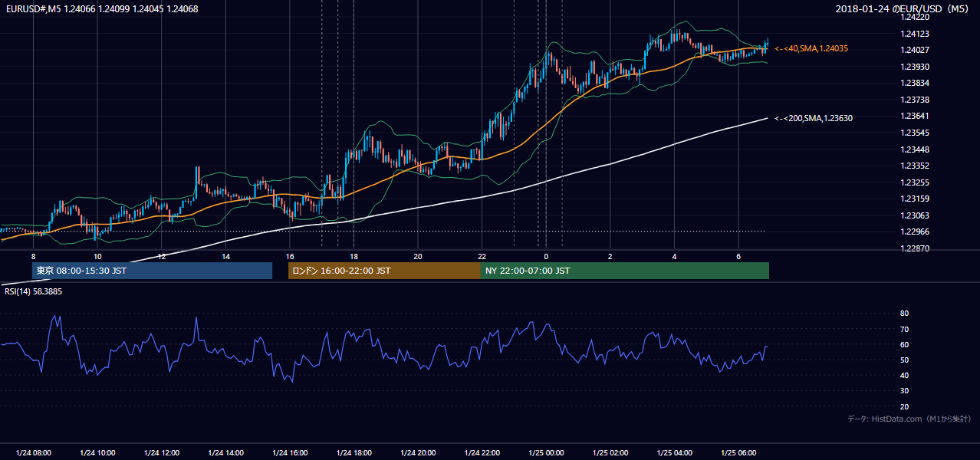Click bottom time label 1/25 04:00
This screenshot has height=460, width=980.
tap(674, 453)
